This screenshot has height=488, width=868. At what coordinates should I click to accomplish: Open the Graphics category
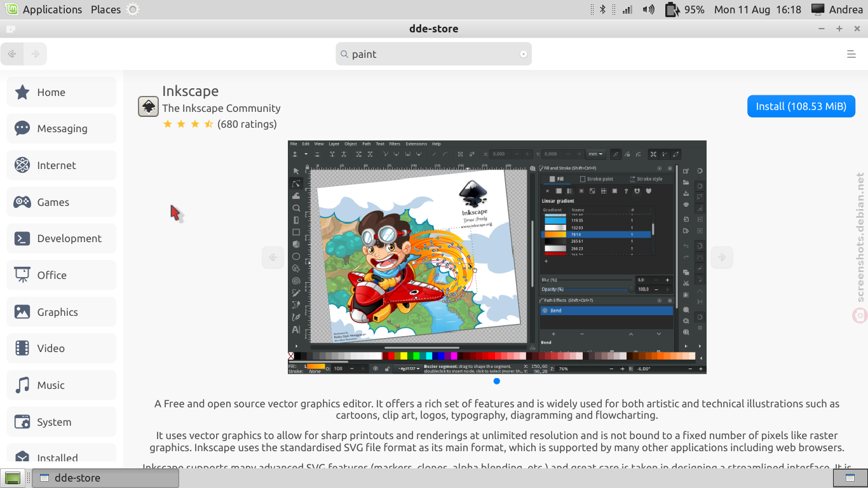[61, 312]
